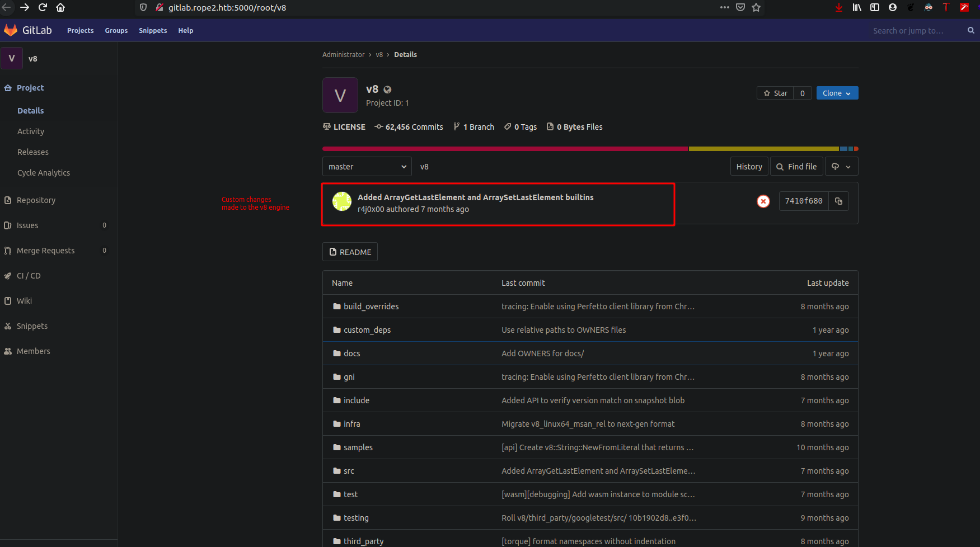The width and height of the screenshot is (980, 547).
Task: Reload the page in the browser
Action: point(43,7)
